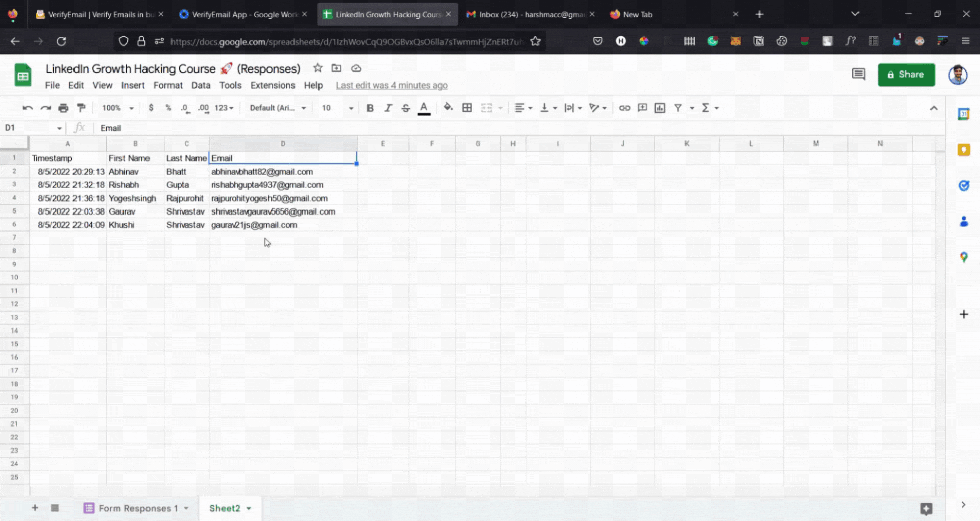This screenshot has width=980, height=521.
Task: Decrease decimal places icon
Action: pyautogui.click(x=185, y=108)
